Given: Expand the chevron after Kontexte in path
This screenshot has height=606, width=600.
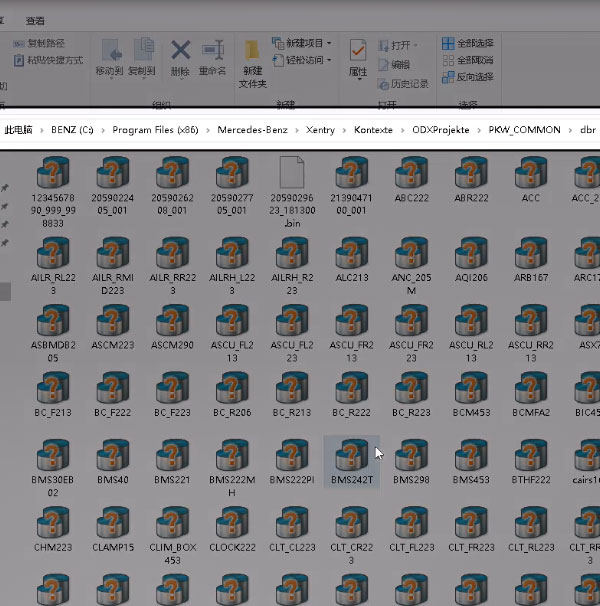Looking at the screenshot, I should point(402,131).
